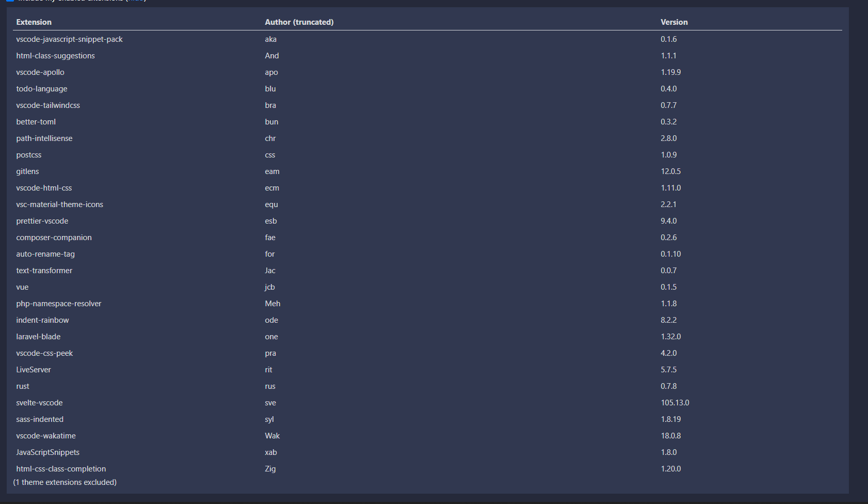
Task: Select prettier-vscode extension name
Action: (42, 221)
